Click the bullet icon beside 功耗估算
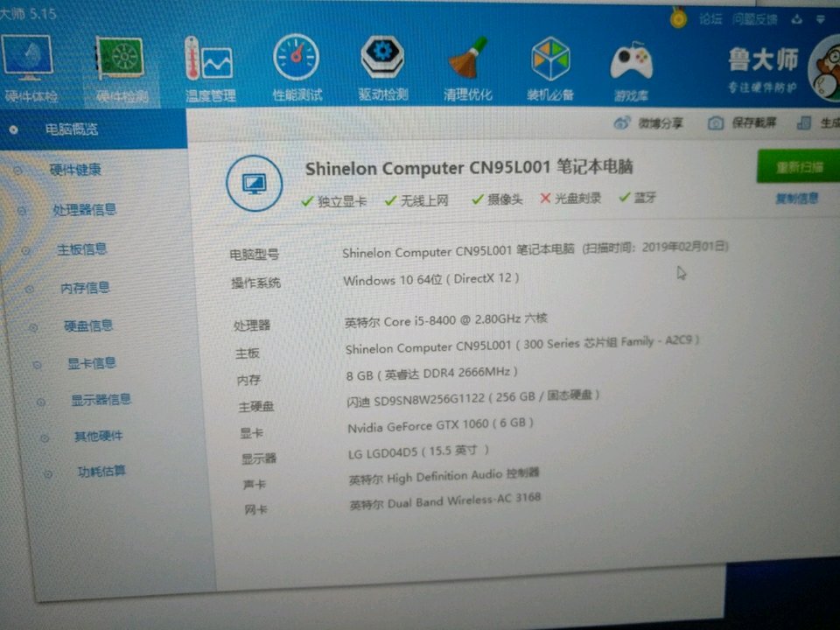The height and width of the screenshot is (630, 840). coord(47,473)
